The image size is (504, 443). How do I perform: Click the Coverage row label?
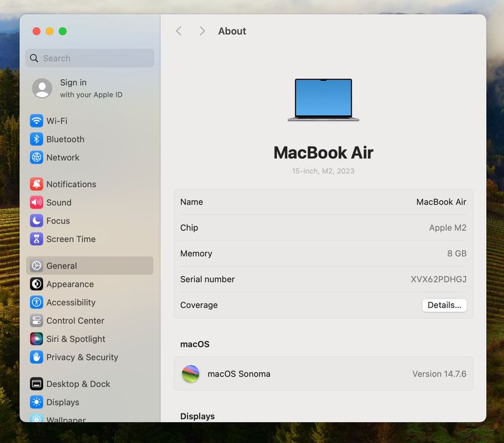pyautogui.click(x=199, y=305)
